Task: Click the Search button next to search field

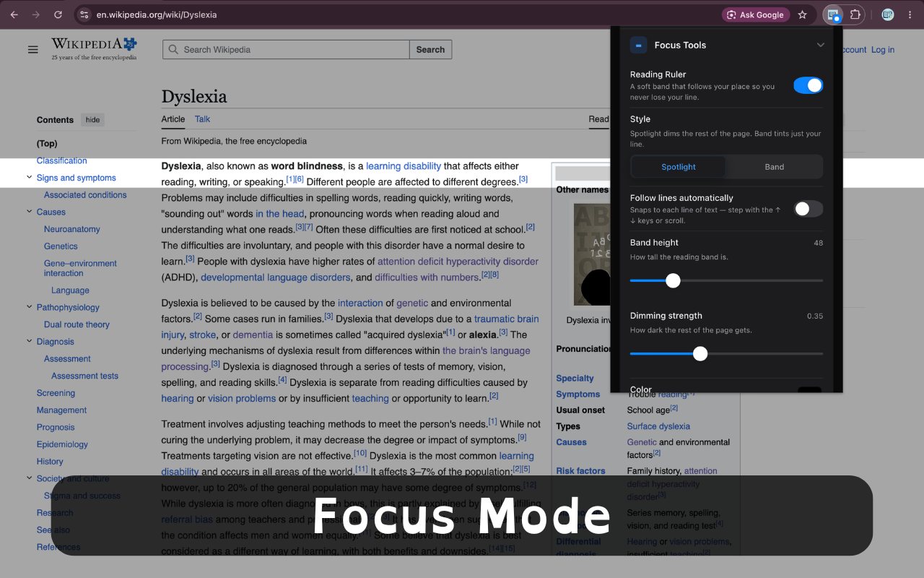Action: tap(430, 50)
